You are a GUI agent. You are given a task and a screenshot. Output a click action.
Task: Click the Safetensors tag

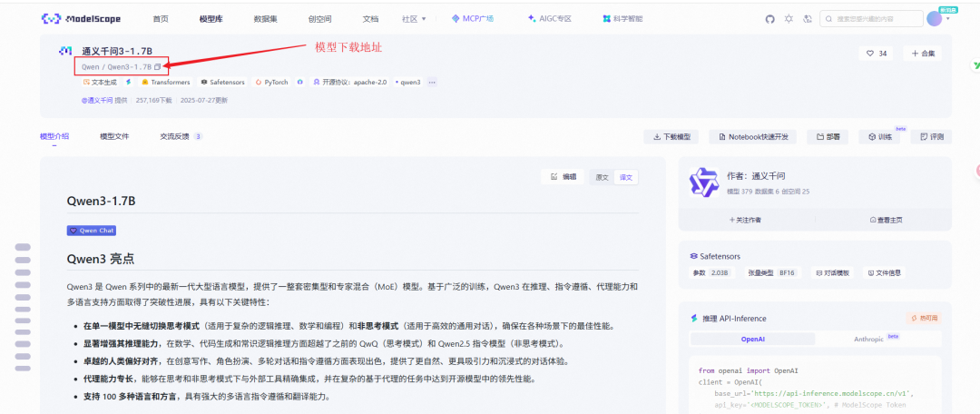(x=224, y=82)
